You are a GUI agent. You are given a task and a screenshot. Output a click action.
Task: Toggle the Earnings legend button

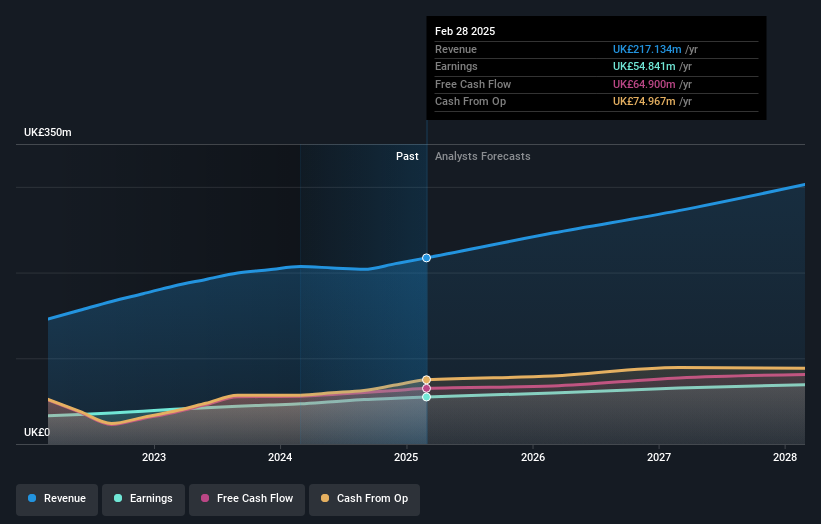(x=143, y=499)
